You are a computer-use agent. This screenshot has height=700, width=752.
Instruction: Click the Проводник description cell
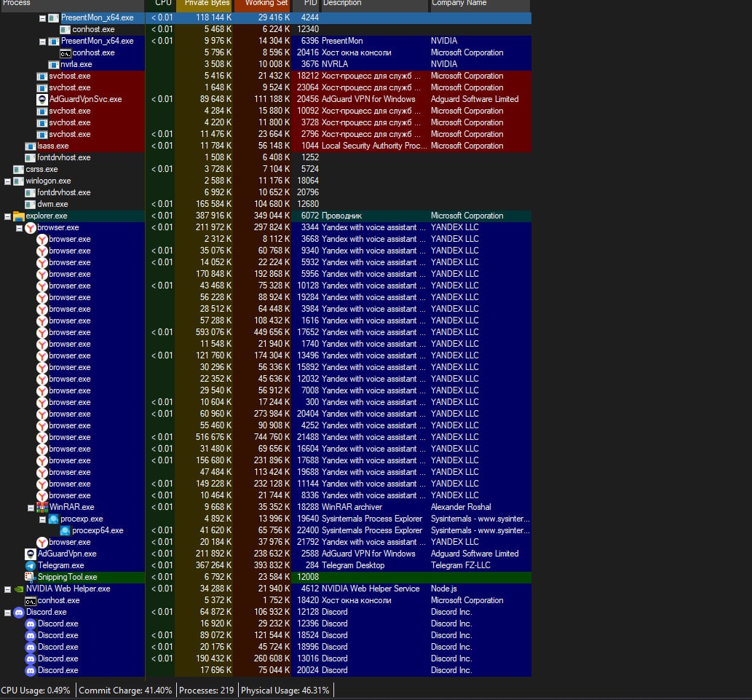[341, 216]
